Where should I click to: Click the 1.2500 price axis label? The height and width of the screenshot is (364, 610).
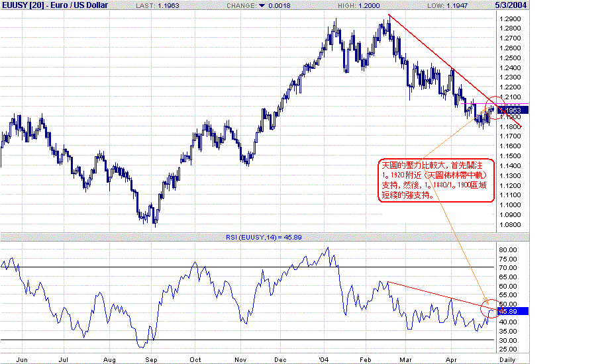tap(510, 58)
